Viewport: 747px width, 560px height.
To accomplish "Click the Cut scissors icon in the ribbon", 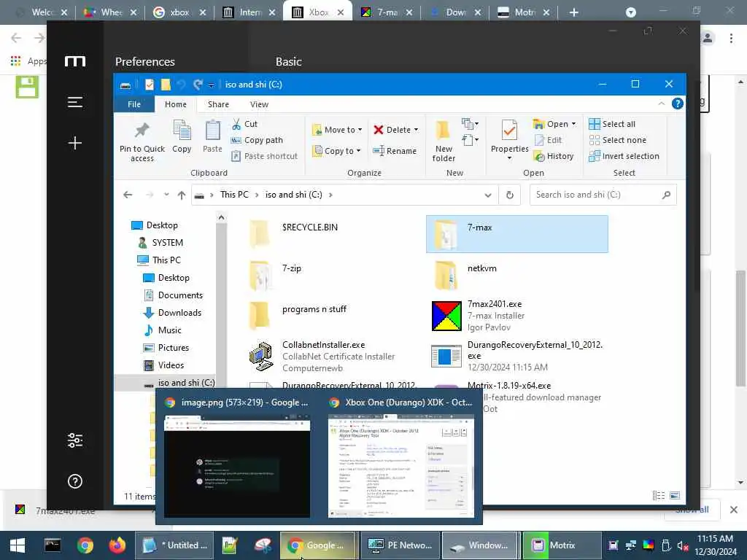I will click(237, 124).
